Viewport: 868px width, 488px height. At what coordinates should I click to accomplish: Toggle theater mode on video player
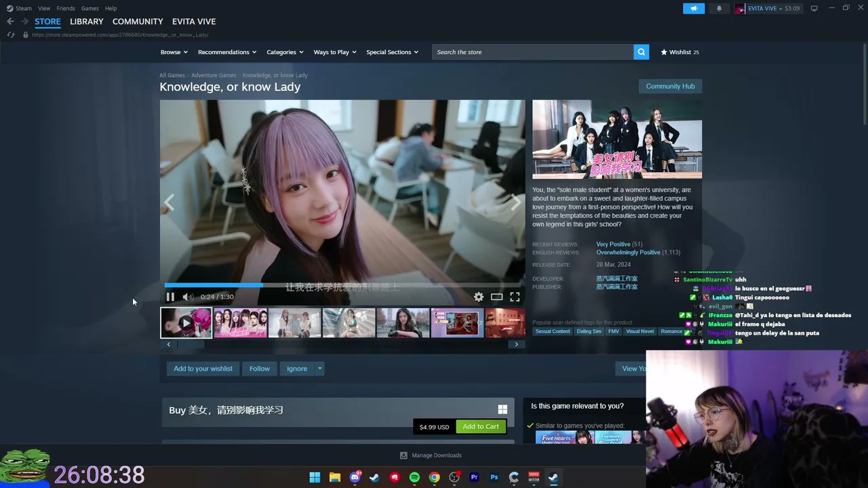point(496,297)
